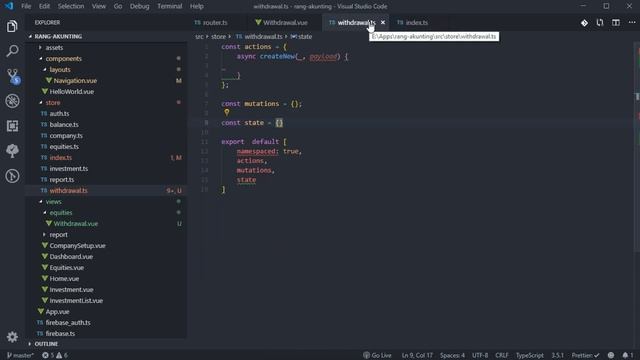640x360 pixels.
Task: Click the CRLF line ending setting
Action: (502, 355)
